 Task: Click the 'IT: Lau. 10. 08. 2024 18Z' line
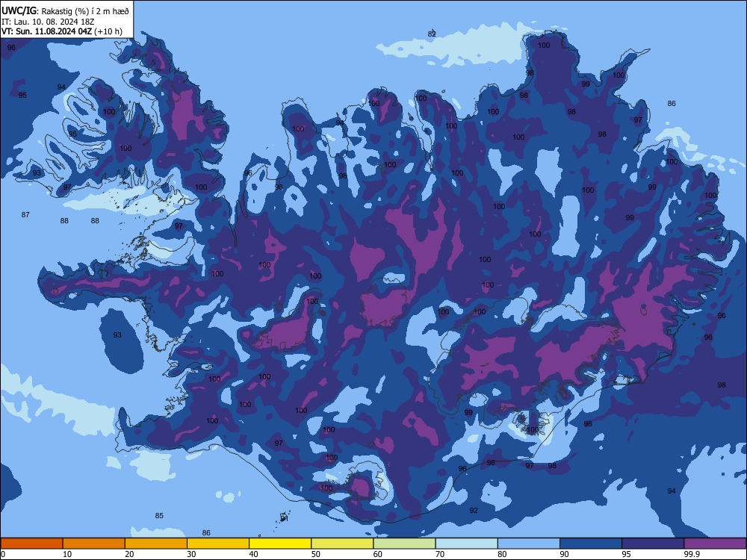[48, 22]
